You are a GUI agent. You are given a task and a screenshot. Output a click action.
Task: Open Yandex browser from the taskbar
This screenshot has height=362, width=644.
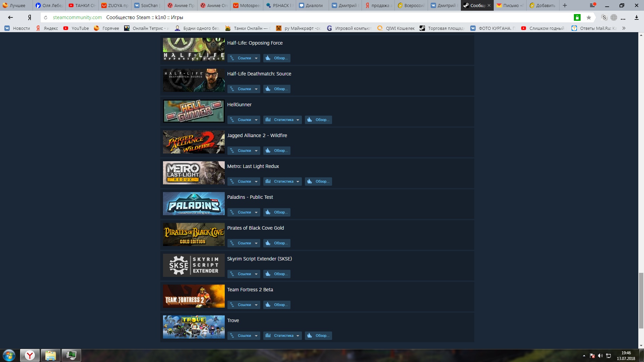click(30, 355)
